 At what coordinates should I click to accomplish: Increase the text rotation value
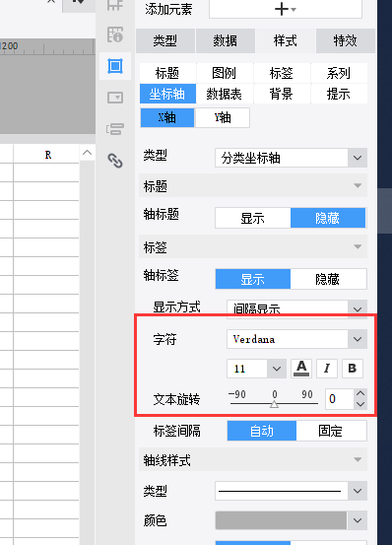tap(360, 393)
